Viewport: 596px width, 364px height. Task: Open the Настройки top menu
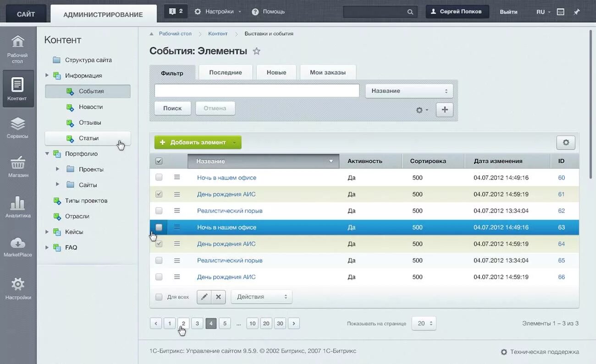click(x=218, y=11)
